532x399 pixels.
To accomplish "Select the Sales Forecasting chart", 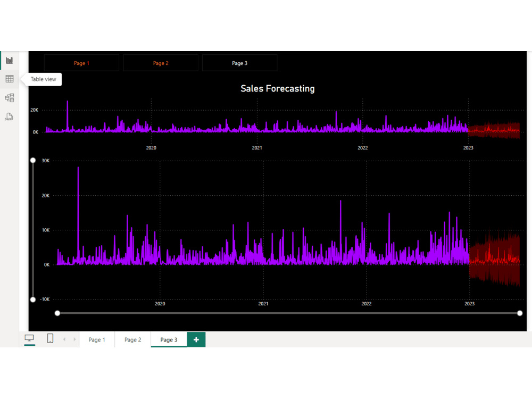I will click(x=277, y=88).
